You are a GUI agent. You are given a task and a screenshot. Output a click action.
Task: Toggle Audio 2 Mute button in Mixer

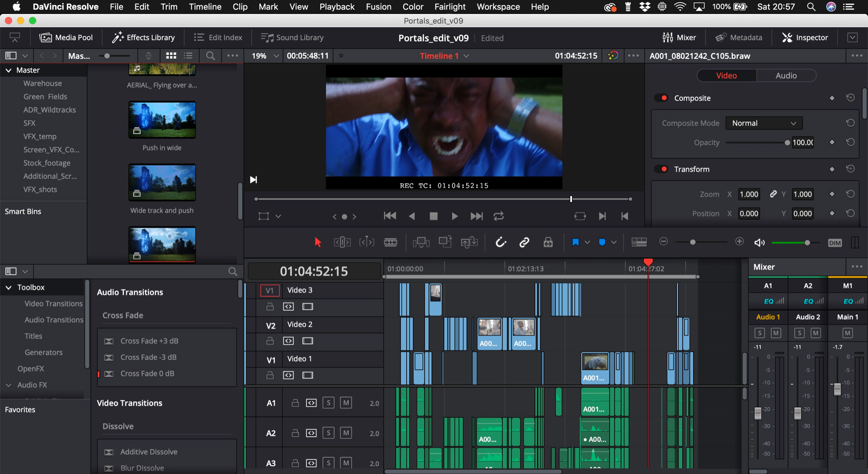pyautogui.click(x=812, y=332)
